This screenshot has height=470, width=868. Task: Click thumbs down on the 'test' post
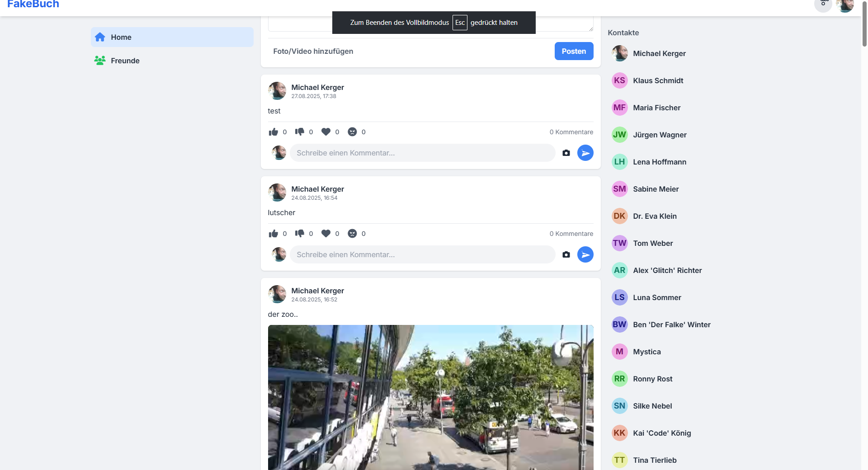tap(299, 132)
